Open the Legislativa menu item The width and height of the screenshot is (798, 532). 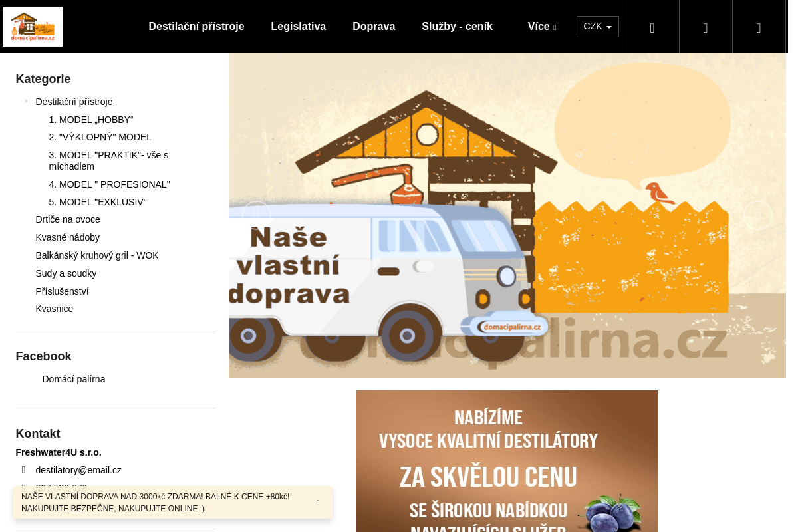coord(298,26)
